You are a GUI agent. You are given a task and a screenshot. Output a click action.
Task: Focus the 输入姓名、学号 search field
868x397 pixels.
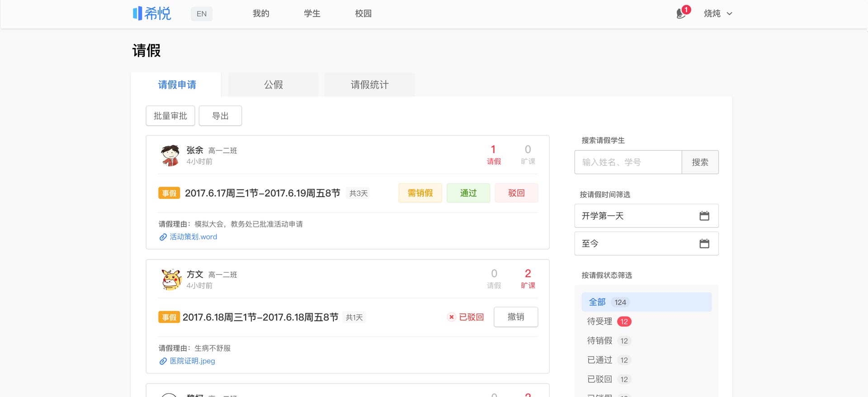[628, 162]
